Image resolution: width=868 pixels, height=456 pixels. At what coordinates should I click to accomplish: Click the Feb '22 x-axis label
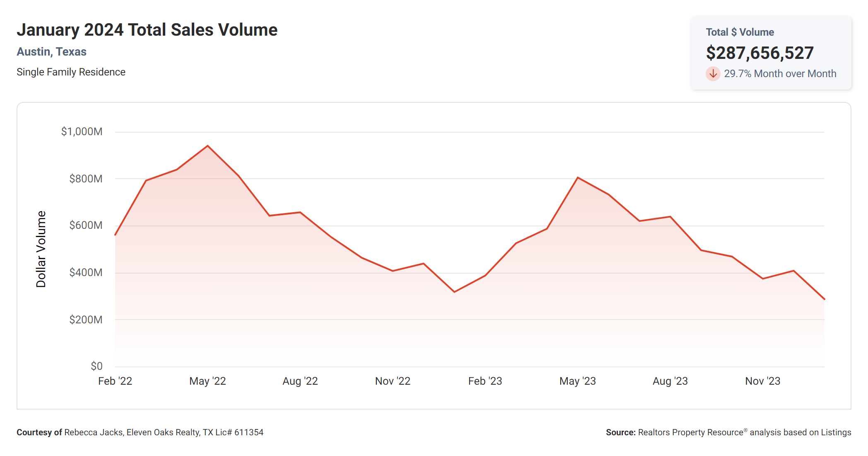115,381
